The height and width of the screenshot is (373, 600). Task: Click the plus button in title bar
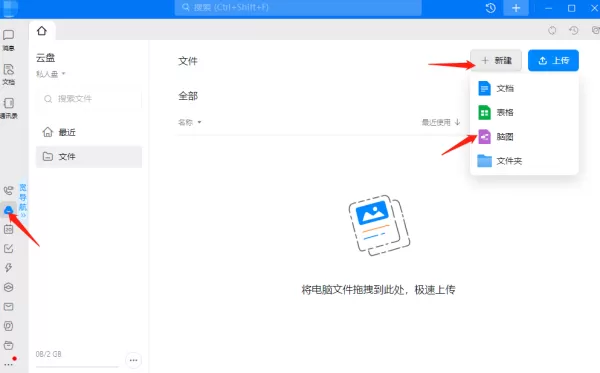point(516,8)
